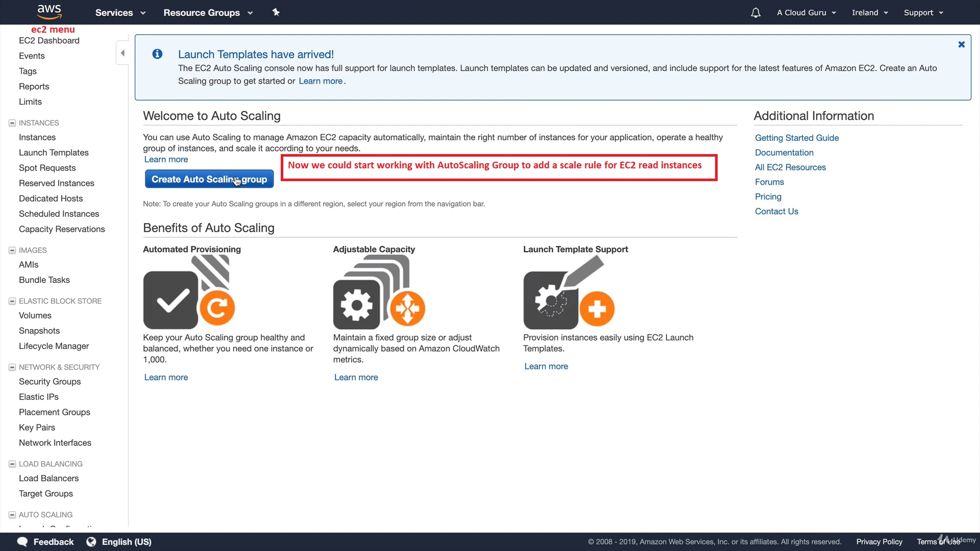Collapse the INSTANCES sidebar section
Screen dimensions: 980x551
pyautogui.click(x=12, y=123)
